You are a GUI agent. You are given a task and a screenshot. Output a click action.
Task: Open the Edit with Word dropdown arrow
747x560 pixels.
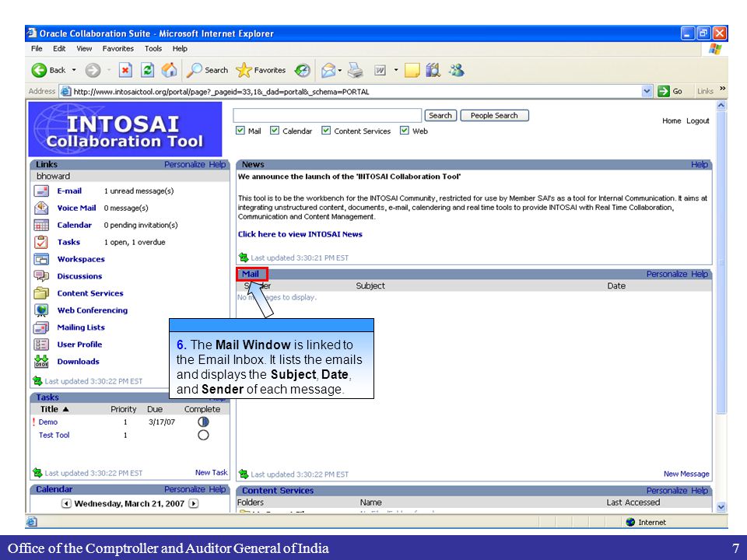pyautogui.click(x=395, y=71)
